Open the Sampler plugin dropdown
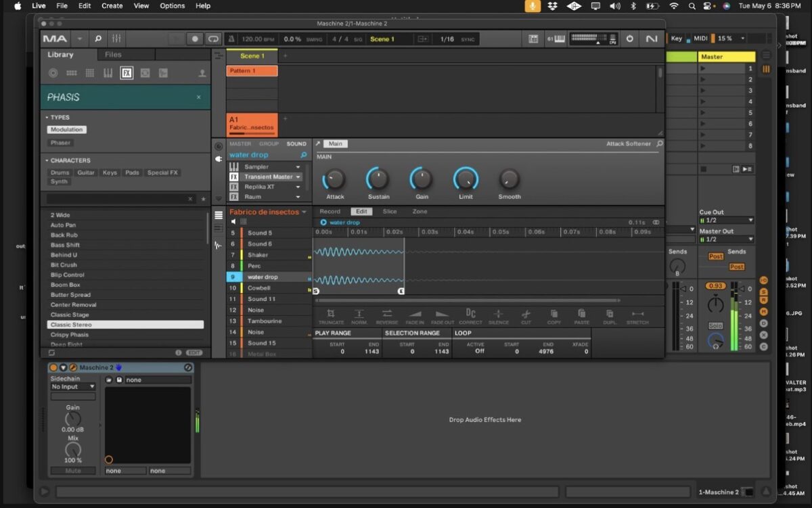 pyautogui.click(x=298, y=167)
